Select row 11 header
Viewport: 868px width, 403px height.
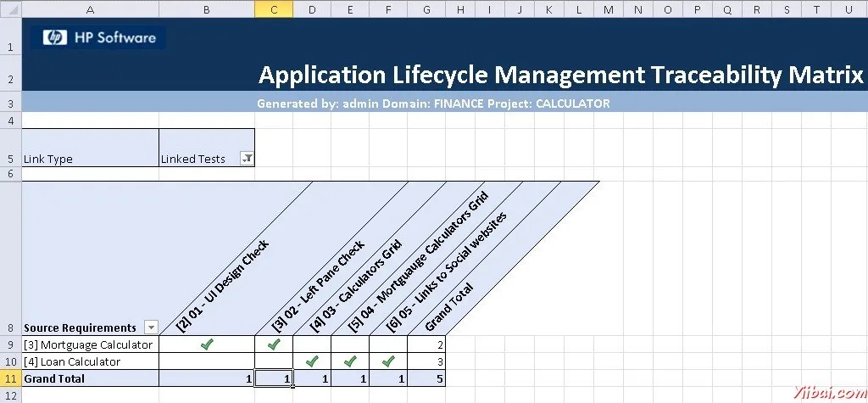click(10, 378)
